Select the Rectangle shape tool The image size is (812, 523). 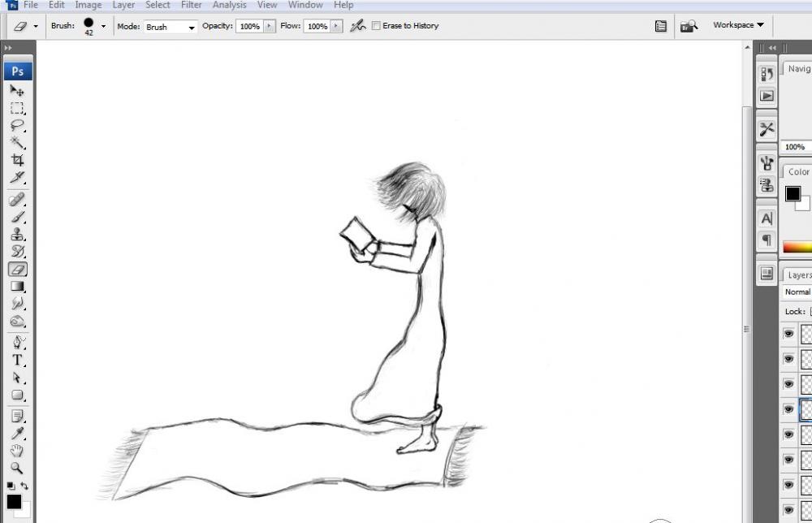point(17,395)
